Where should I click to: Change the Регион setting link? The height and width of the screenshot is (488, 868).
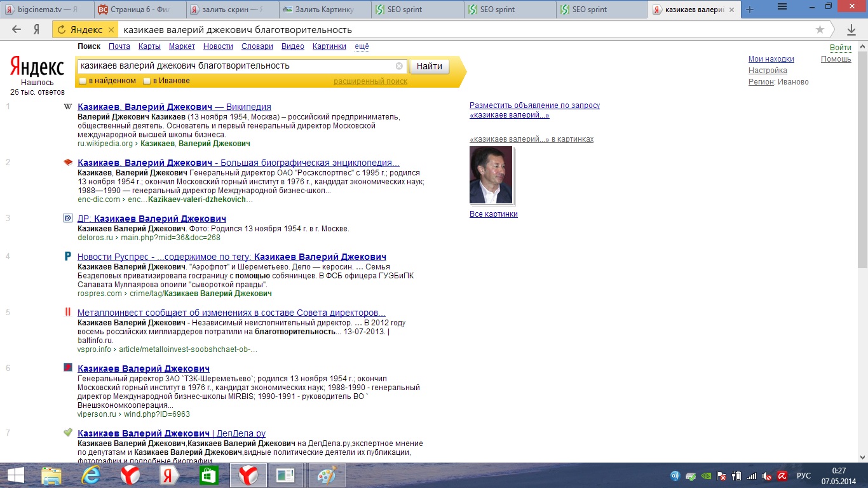tap(761, 82)
